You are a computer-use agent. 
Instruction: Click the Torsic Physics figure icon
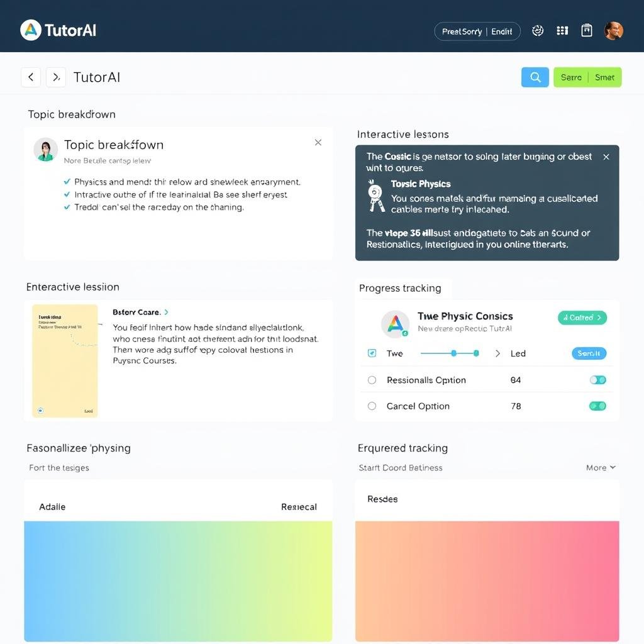376,196
